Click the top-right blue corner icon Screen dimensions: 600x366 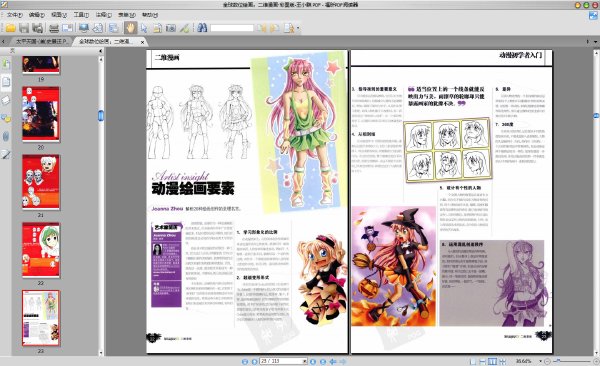(x=593, y=15)
